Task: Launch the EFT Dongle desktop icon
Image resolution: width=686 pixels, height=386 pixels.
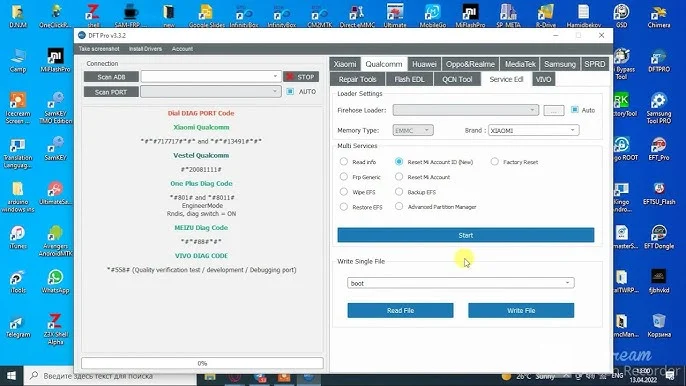Action: point(659,237)
